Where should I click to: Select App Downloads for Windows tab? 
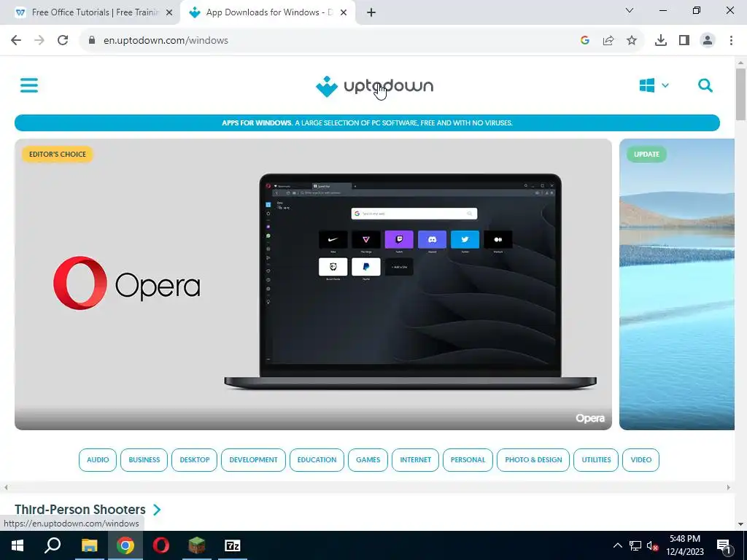pos(268,12)
